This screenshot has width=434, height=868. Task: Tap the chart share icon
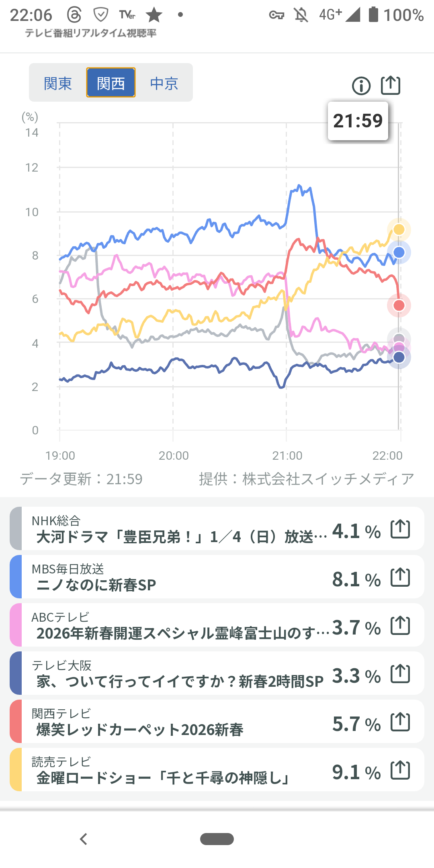(x=390, y=86)
